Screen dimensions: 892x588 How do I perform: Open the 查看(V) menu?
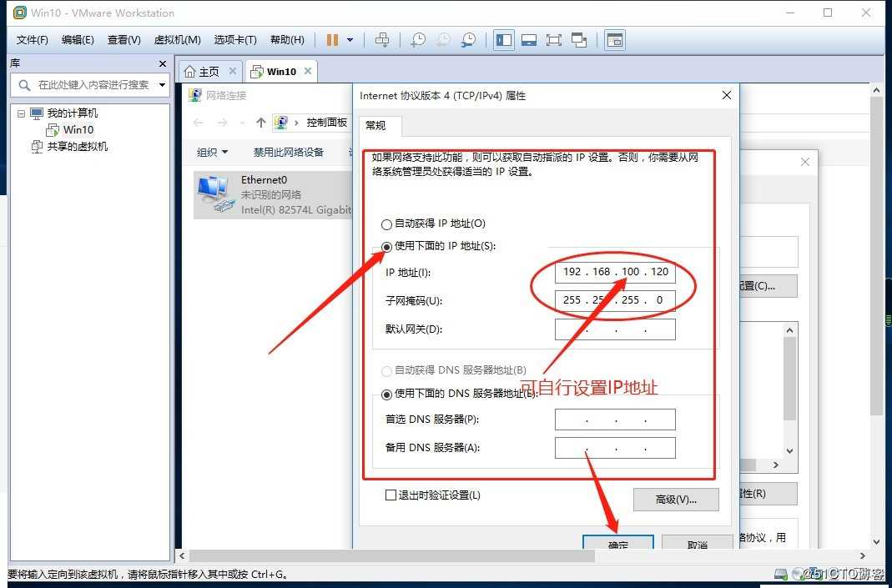124,40
